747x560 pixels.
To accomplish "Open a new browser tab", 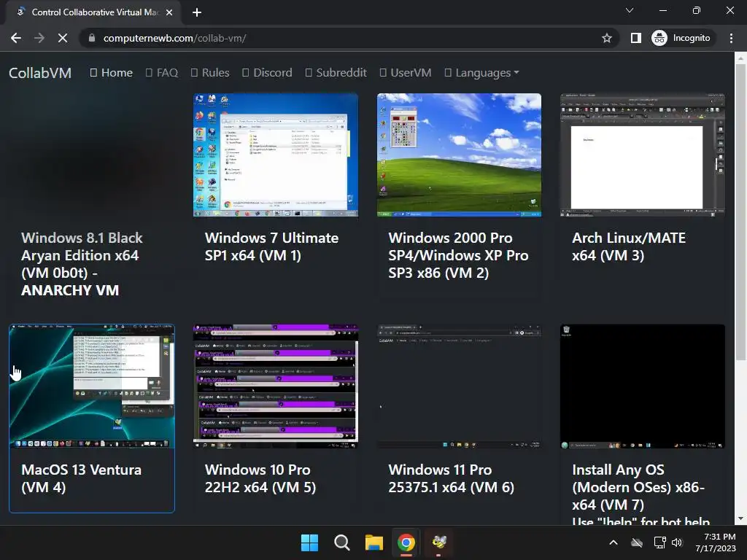I will pos(197,12).
